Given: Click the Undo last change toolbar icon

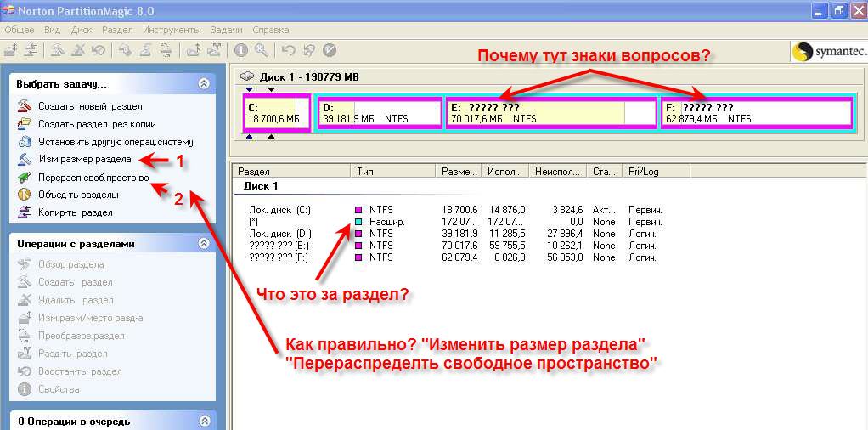Looking at the screenshot, I should tap(288, 50).
